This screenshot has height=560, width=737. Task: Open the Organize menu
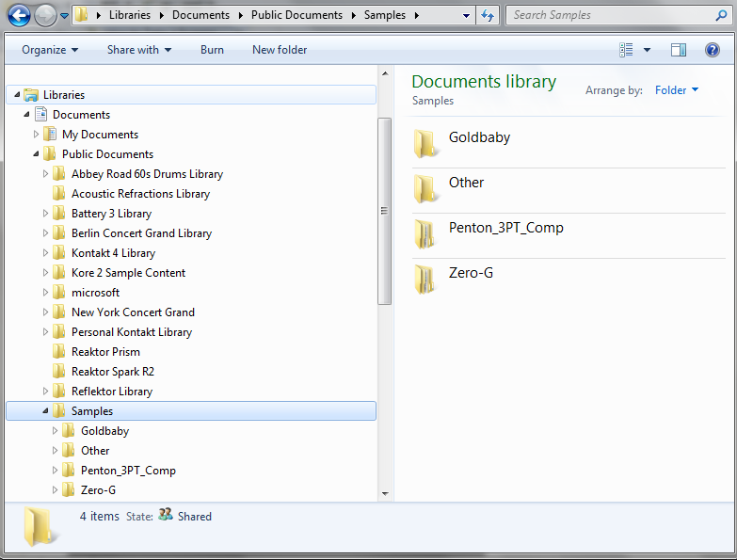click(50, 50)
